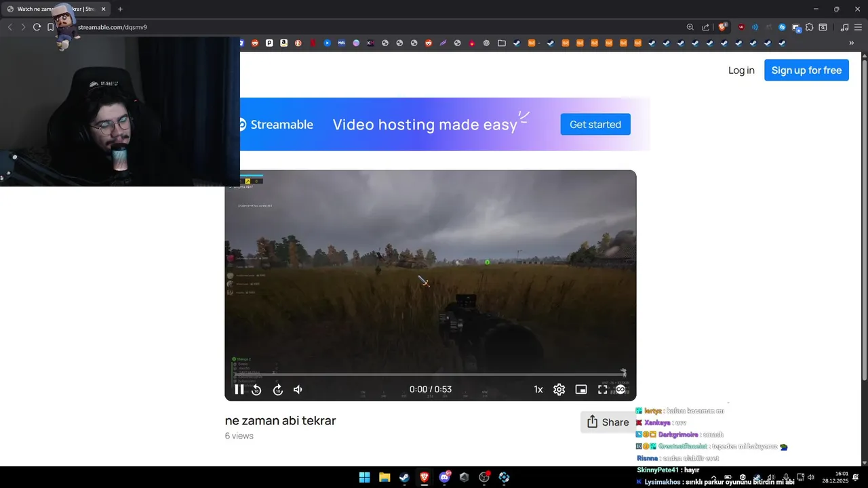This screenshot has height=488, width=868.
Task: Open Brave browser on the taskbar
Action: (425, 477)
